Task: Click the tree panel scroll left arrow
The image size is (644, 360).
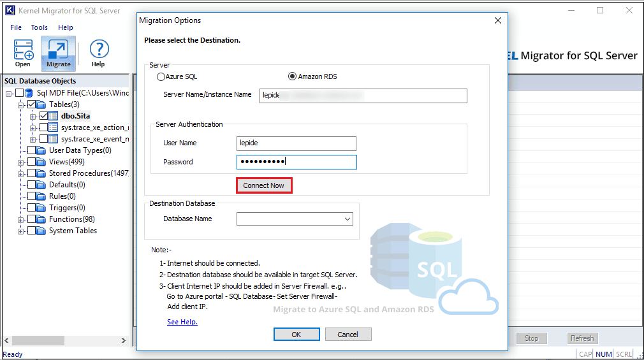Action: [6, 340]
